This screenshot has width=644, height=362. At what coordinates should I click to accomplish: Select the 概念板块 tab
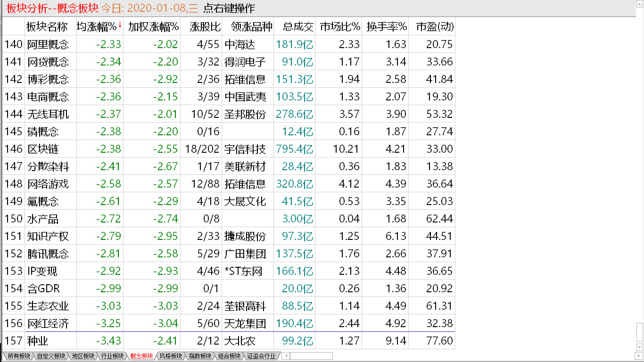click(141, 356)
